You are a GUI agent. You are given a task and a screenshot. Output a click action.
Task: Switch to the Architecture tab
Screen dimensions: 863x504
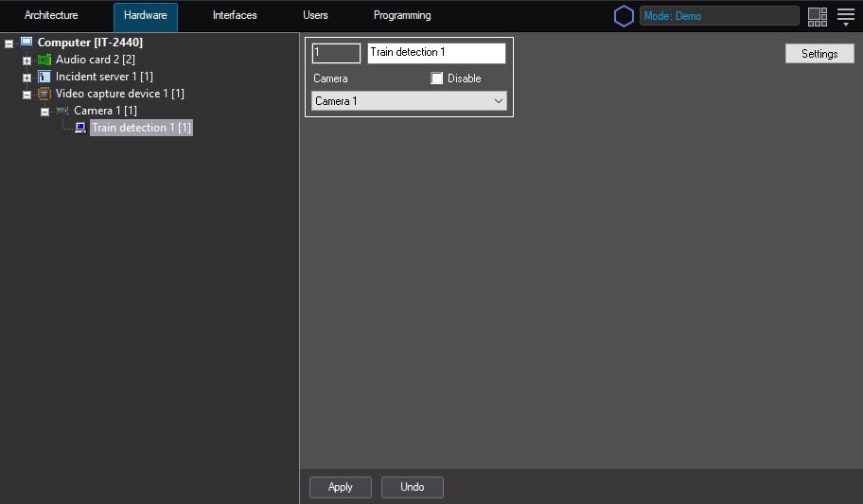pyautogui.click(x=51, y=16)
